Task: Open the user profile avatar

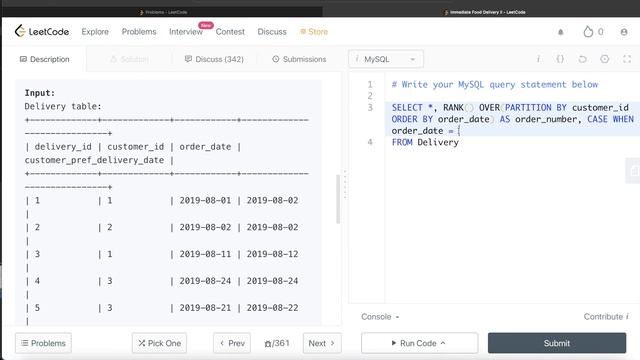Action: click(624, 32)
